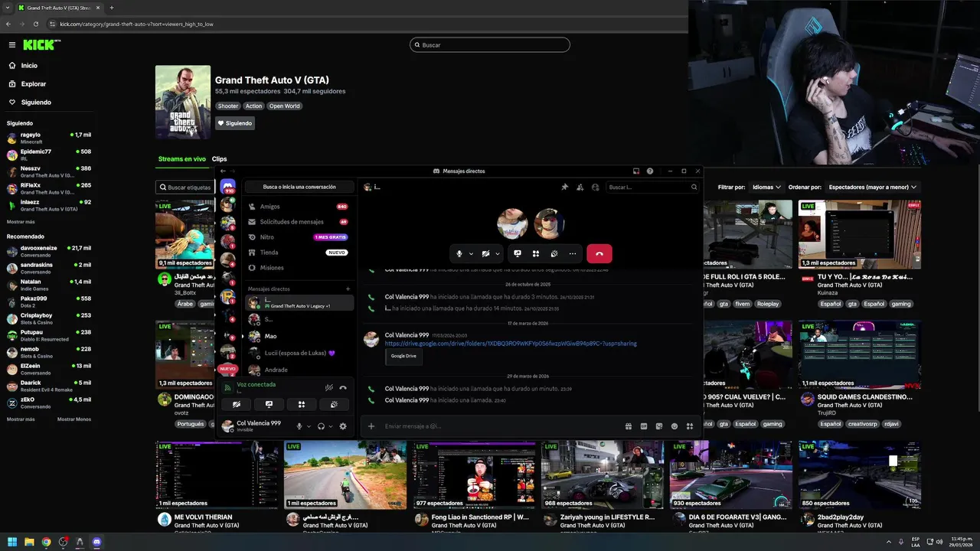Image resolution: width=980 pixels, height=551 pixels.
Task: Open Tienda in Discord
Action: [299, 253]
